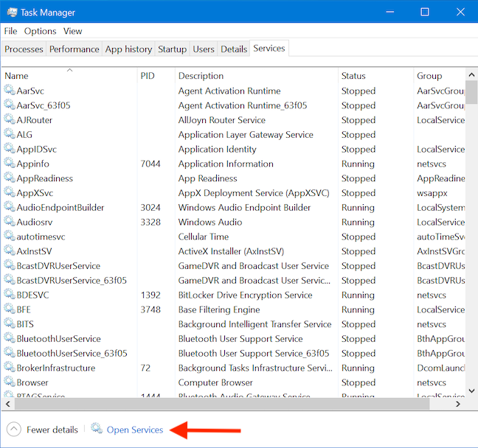
Task: Select PID 72 cell
Action: click(145, 368)
